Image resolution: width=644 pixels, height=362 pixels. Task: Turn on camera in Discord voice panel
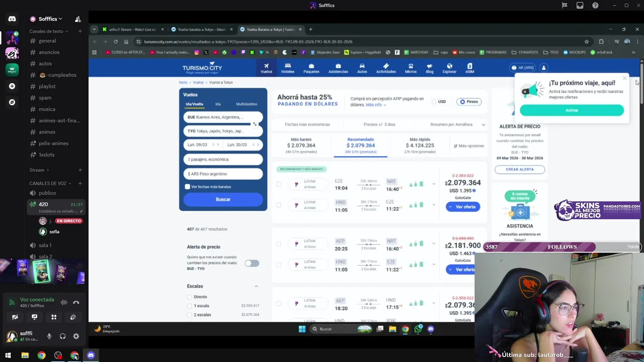[15, 317]
